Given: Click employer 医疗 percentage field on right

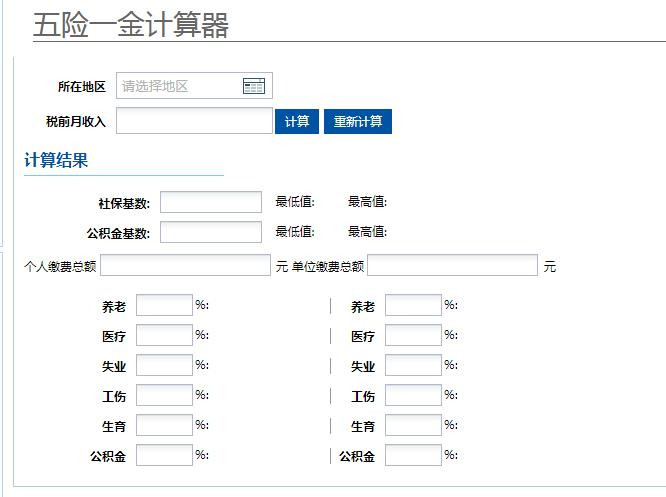Looking at the screenshot, I should 413,335.
